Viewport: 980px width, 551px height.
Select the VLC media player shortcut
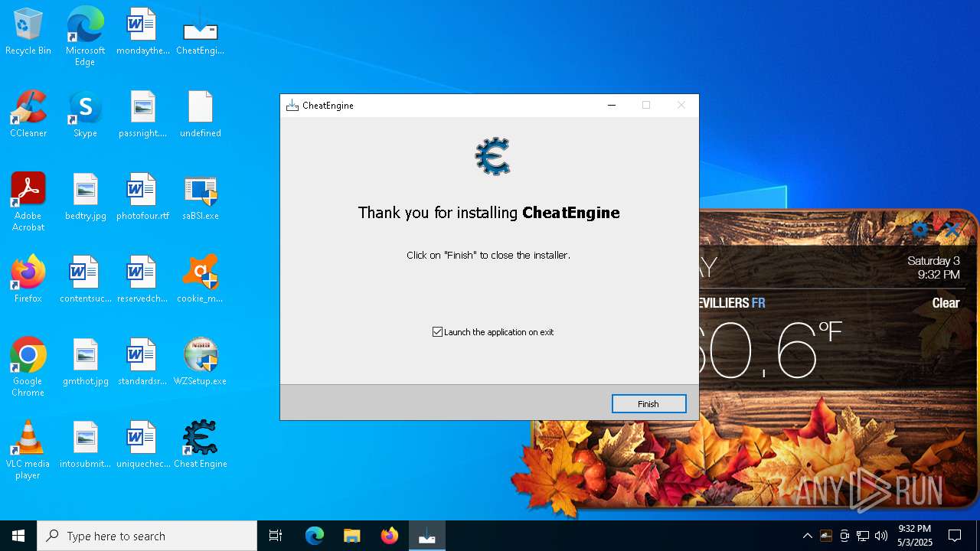click(x=28, y=450)
